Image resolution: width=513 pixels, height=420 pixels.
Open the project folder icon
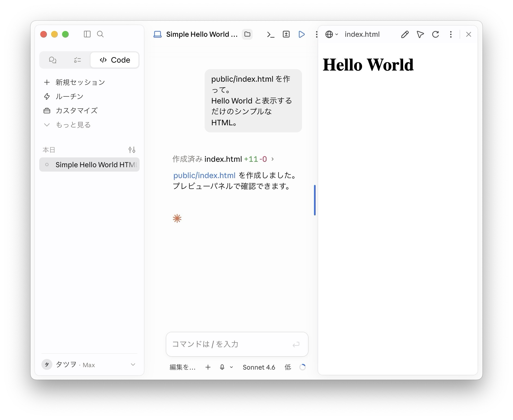pyautogui.click(x=247, y=34)
